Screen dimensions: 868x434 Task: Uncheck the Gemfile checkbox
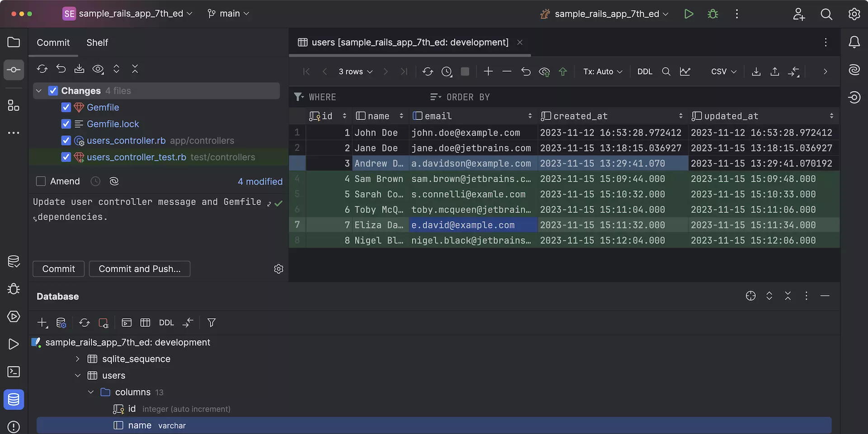[66, 108]
